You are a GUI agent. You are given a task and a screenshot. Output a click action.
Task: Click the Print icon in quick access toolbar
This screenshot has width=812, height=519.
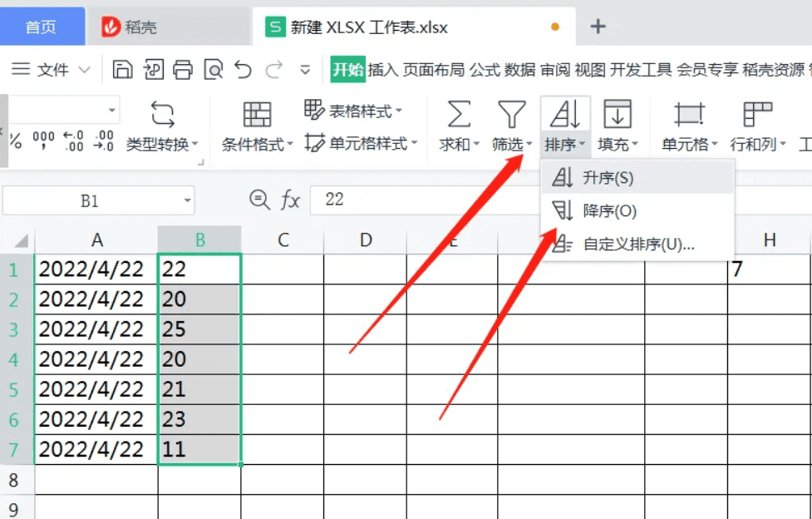point(184,70)
